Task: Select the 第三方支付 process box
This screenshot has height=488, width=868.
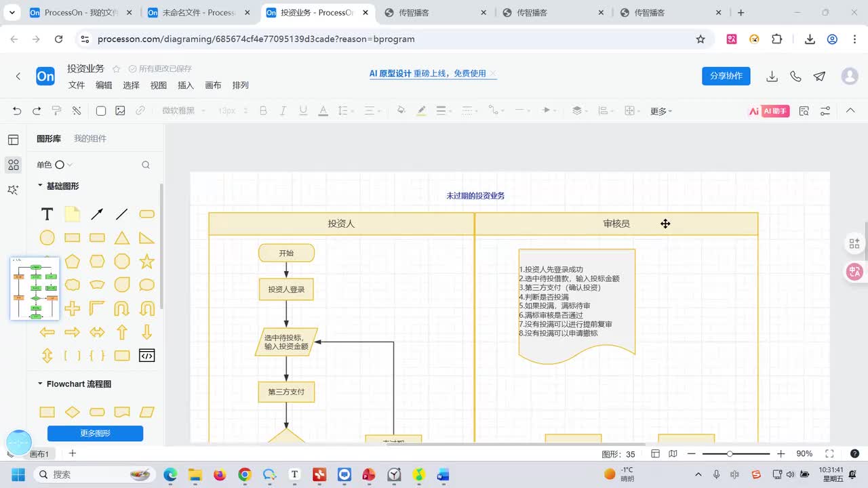Action: pos(286,392)
